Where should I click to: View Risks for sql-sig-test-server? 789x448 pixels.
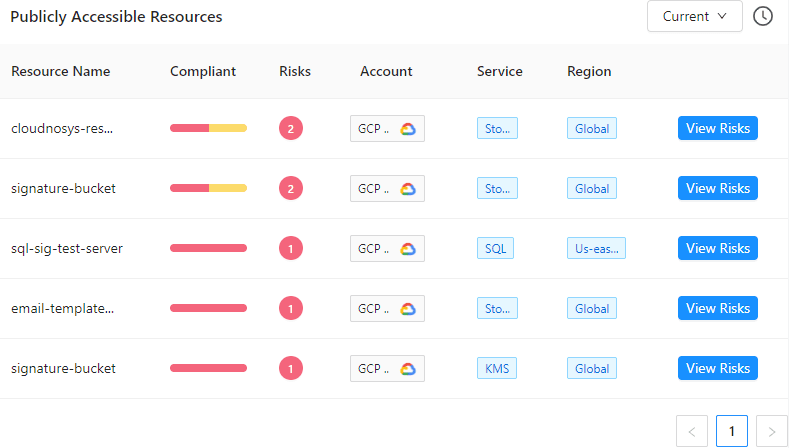pyautogui.click(x=718, y=248)
